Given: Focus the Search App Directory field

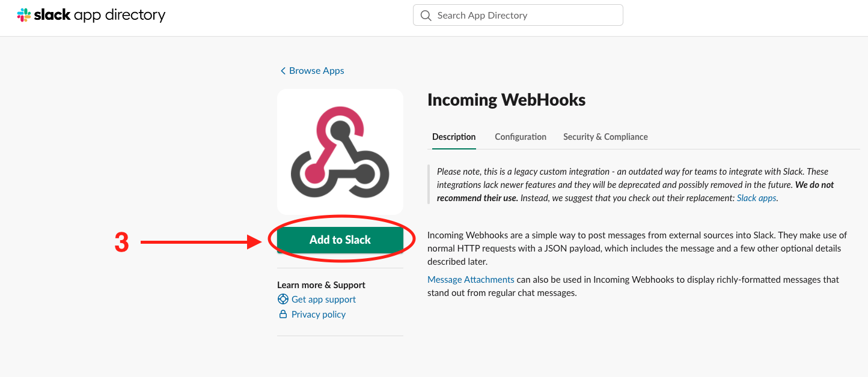Looking at the screenshot, I should click(x=523, y=16).
